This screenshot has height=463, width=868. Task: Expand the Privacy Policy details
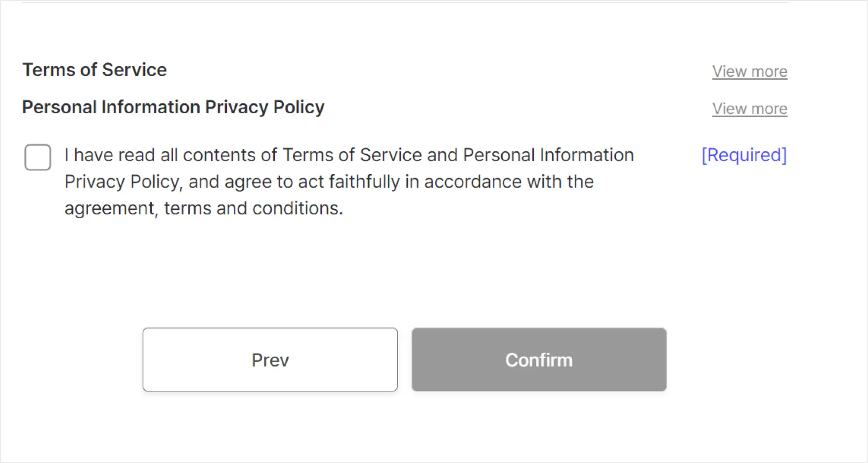[749, 108]
